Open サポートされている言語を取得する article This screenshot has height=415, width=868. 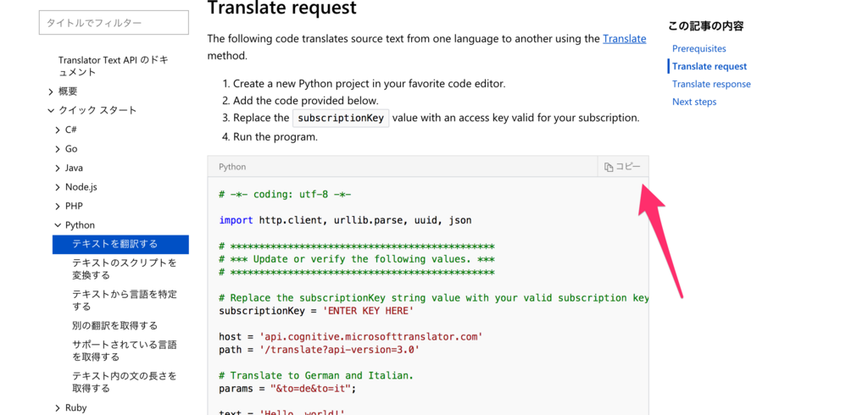124,351
